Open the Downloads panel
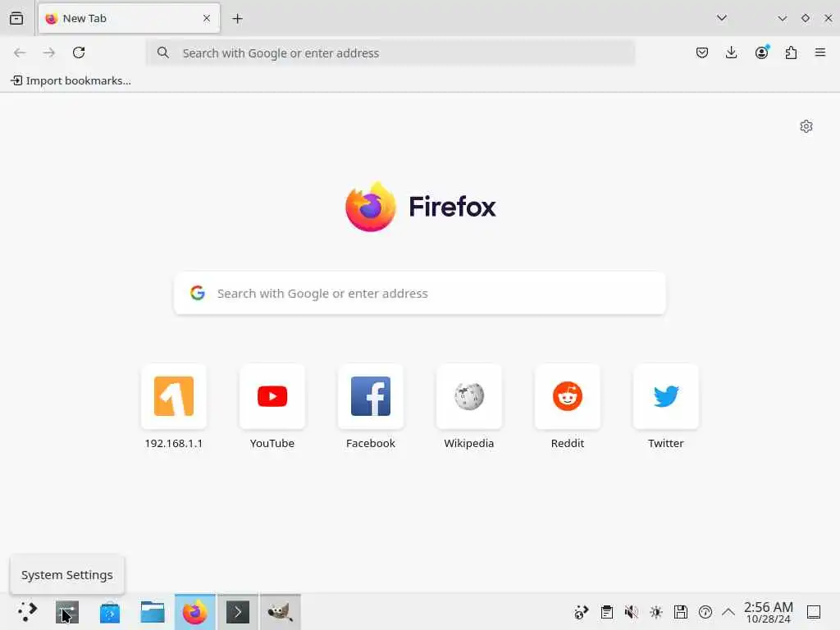The image size is (840, 630). (731, 52)
